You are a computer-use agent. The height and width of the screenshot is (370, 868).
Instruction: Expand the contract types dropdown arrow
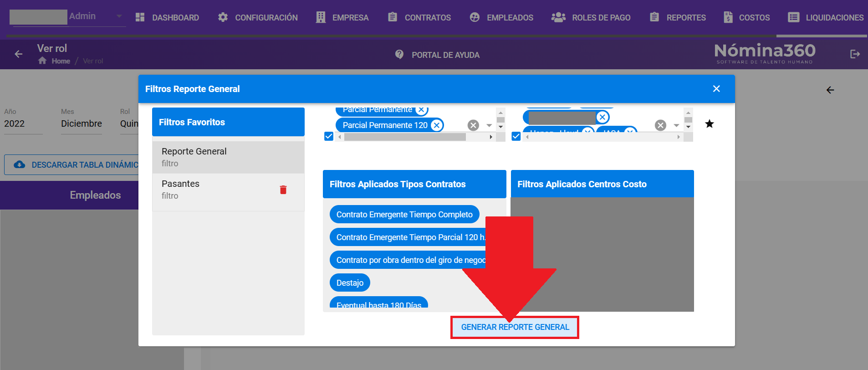coord(489,125)
